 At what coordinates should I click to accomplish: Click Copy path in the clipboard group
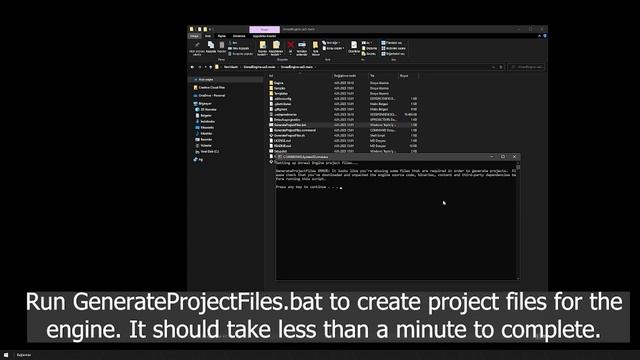click(x=239, y=48)
